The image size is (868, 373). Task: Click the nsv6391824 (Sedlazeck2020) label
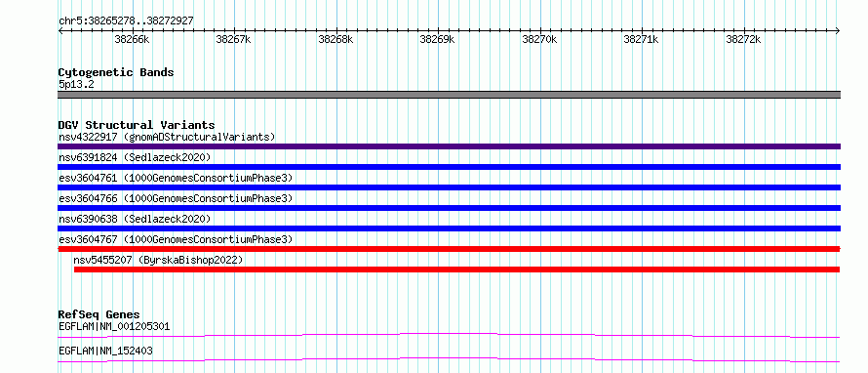tap(135, 157)
